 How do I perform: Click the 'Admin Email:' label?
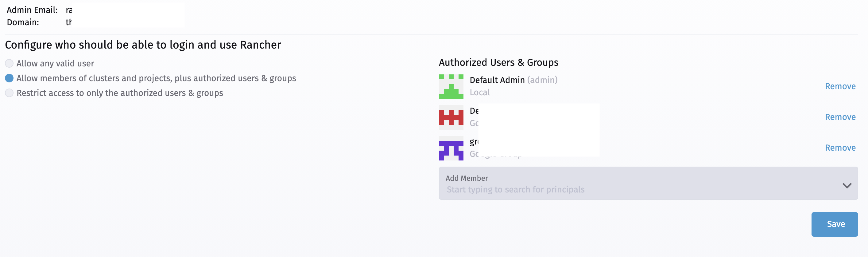click(x=32, y=10)
